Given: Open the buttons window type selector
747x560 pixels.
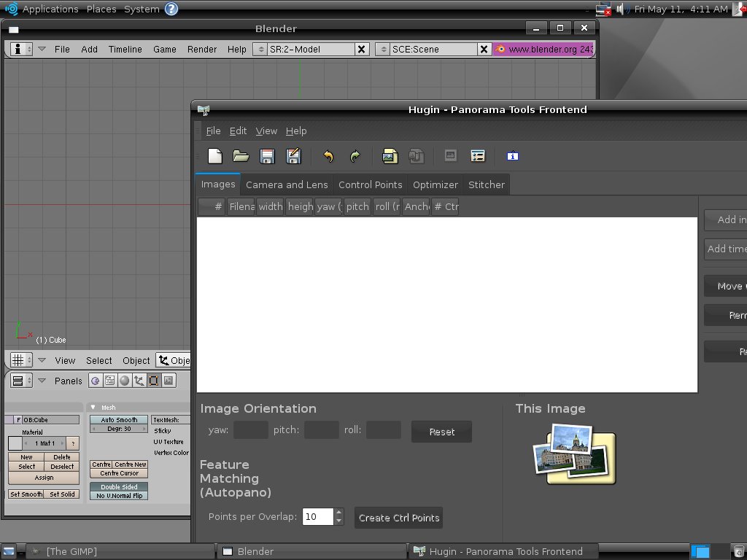Looking at the screenshot, I should pos(21,381).
